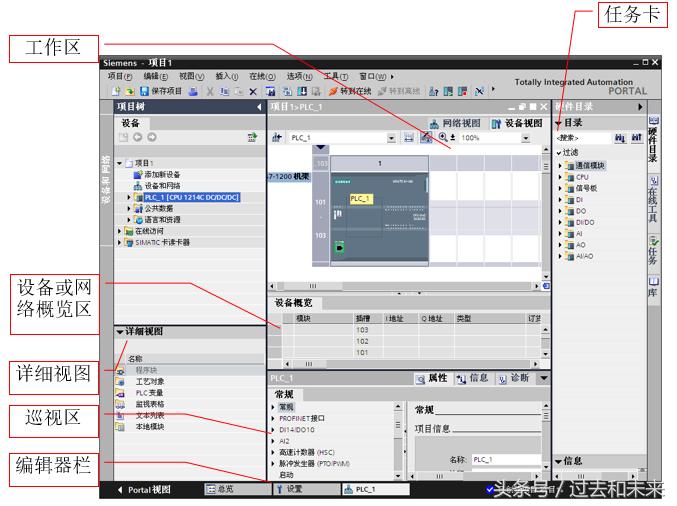This screenshot has height=506, width=677.
Task: Select 监视表格 in detail view
Action: [149, 404]
